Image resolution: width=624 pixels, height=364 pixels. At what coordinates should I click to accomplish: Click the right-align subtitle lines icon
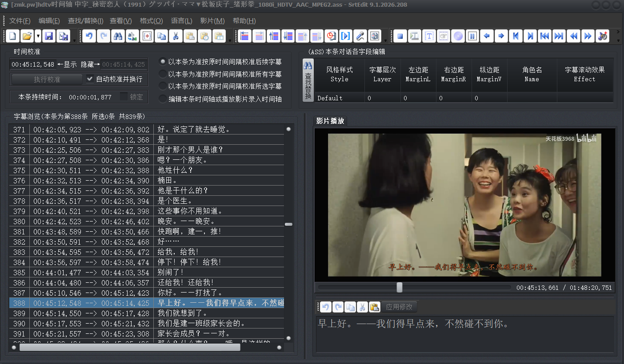pos(259,36)
